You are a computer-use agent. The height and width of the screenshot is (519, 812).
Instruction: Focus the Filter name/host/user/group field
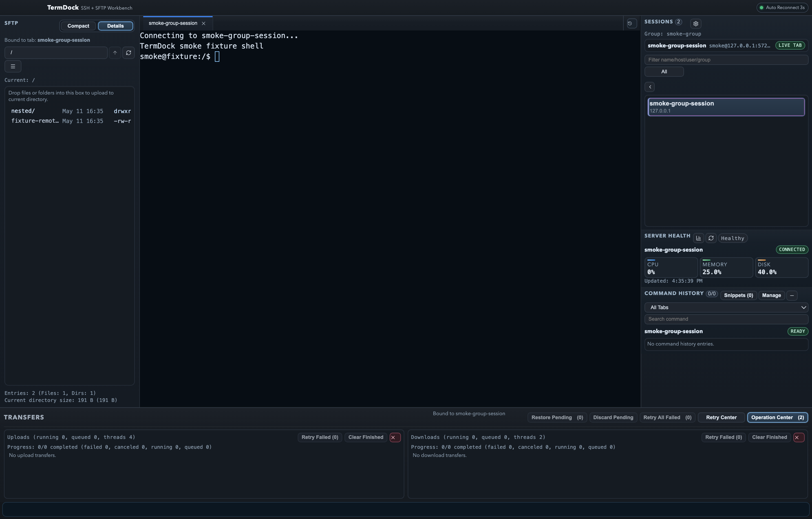pos(726,60)
